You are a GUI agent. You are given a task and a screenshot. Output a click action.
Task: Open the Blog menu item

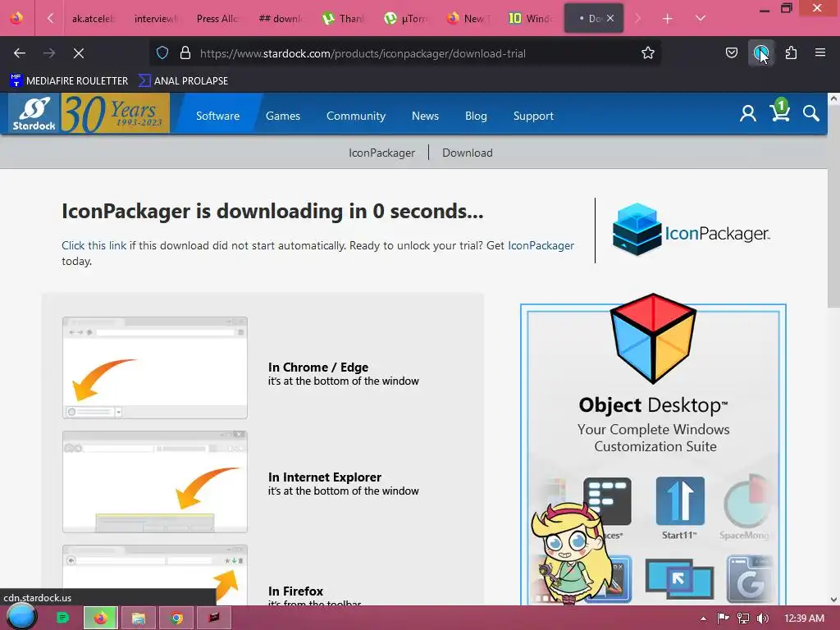pos(476,116)
